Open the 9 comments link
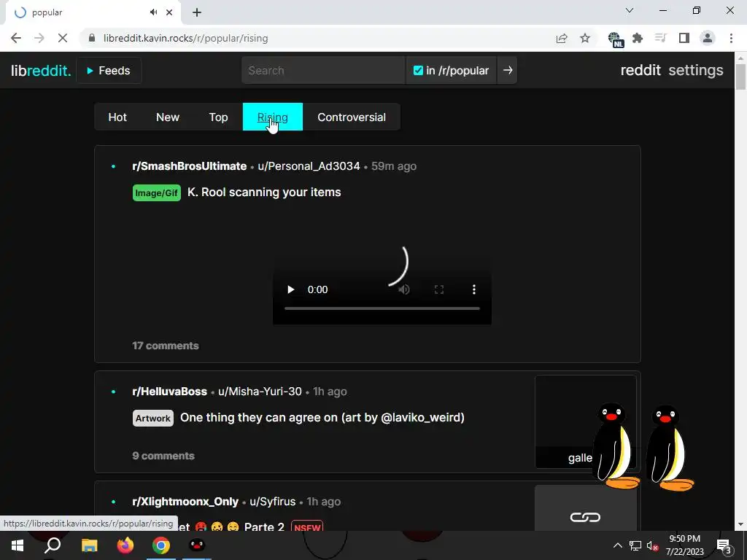Viewport: 747px width, 560px height. coord(163,456)
